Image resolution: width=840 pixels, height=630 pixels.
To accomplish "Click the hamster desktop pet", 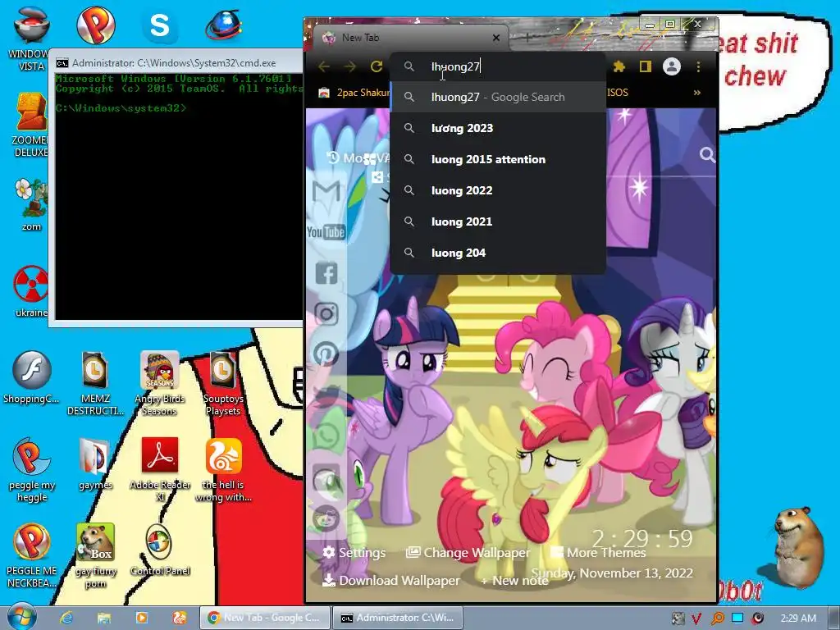I will (x=798, y=546).
